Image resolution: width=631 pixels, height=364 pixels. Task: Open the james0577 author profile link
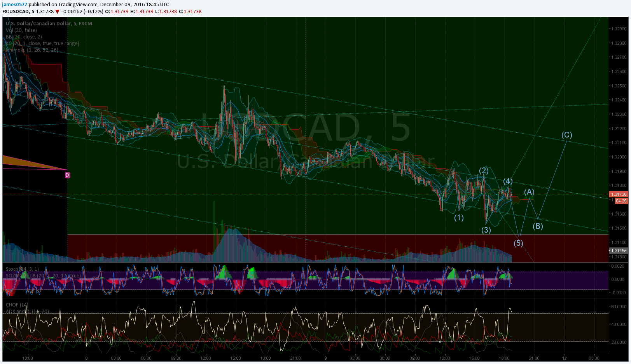click(15, 5)
